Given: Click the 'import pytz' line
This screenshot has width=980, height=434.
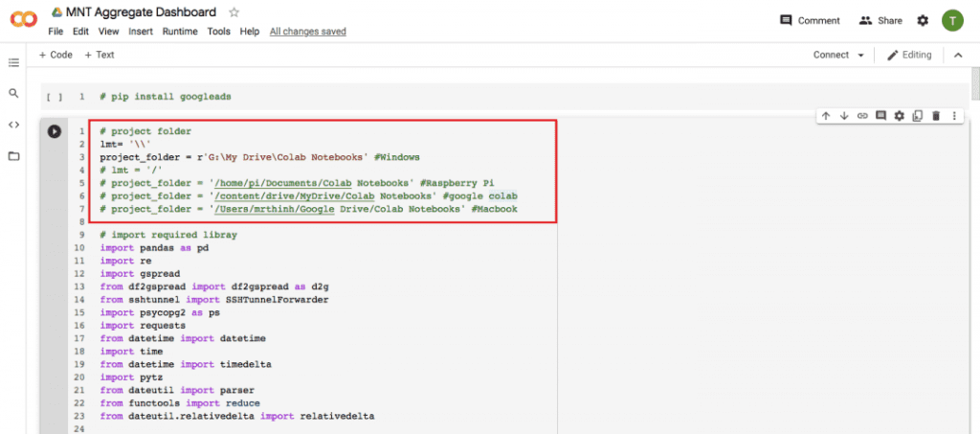Looking at the screenshot, I should (131, 377).
